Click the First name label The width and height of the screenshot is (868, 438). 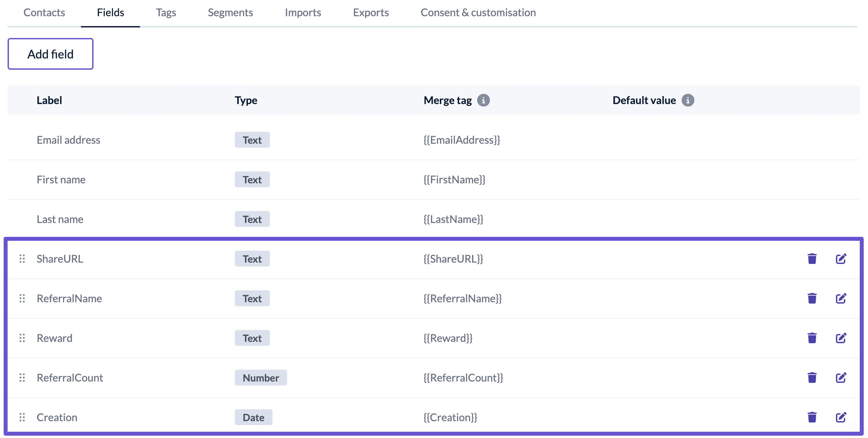(x=61, y=180)
